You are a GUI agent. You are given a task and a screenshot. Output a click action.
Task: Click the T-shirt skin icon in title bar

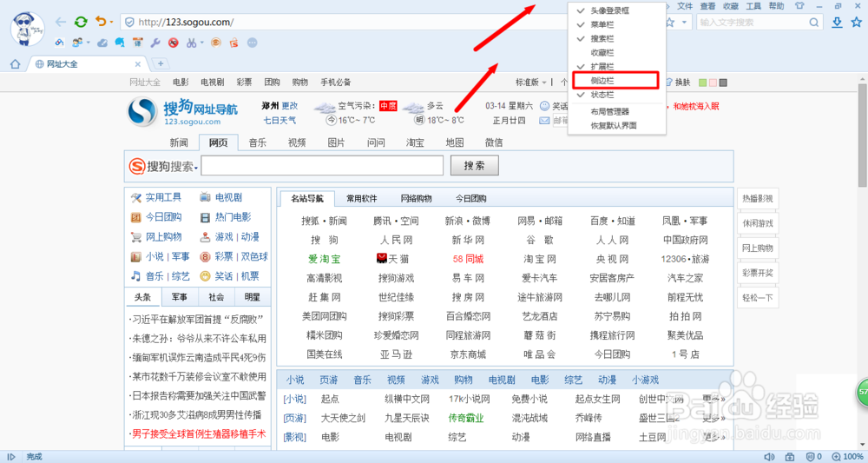coord(799,6)
